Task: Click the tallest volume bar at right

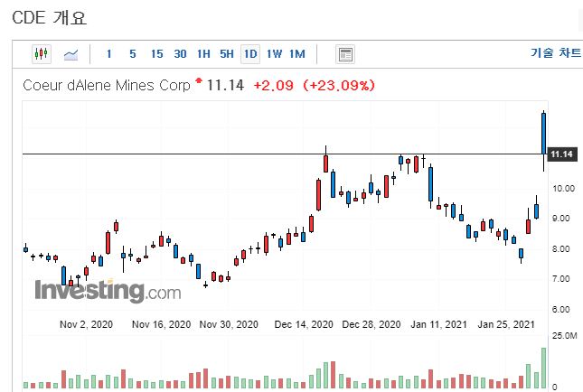Action: point(543,369)
